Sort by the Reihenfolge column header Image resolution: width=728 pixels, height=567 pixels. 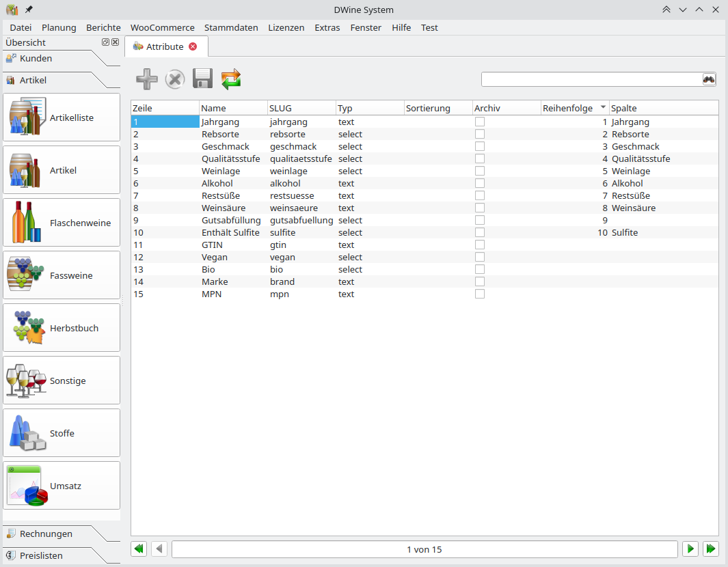[575, 108]
